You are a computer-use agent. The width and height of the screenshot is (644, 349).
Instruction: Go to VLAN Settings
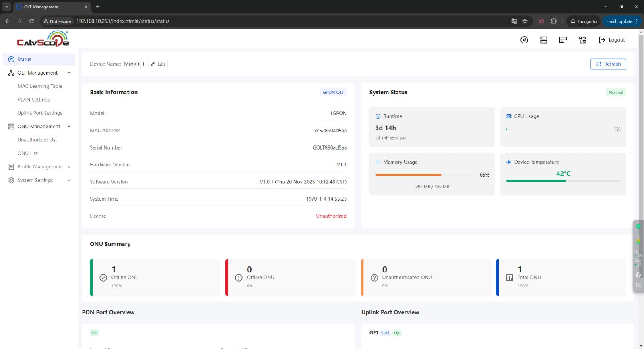tap(34, 100)
